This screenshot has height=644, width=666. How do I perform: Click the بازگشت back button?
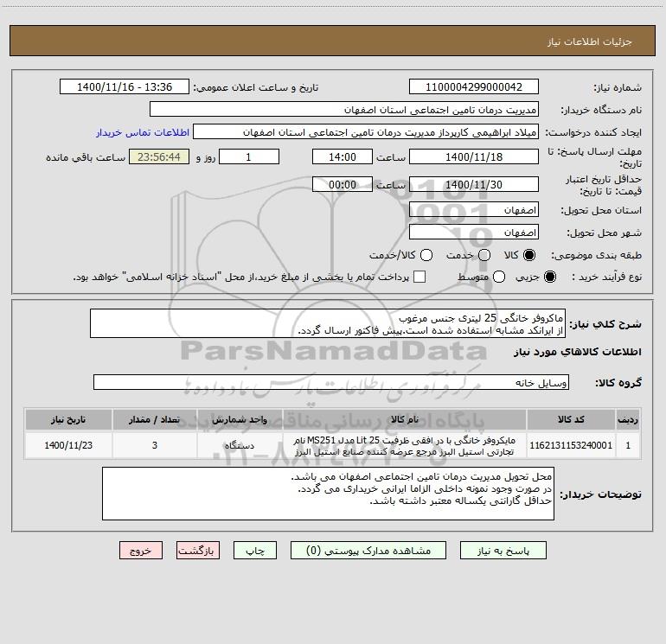coord(198,551)
